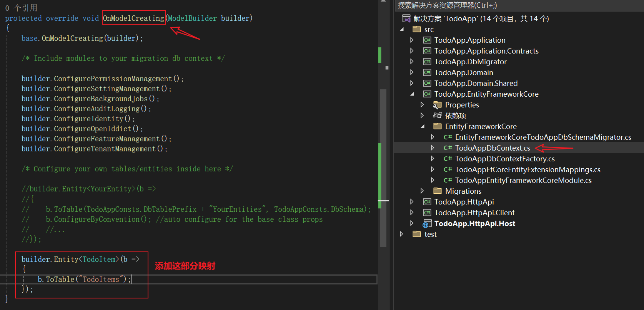This screenshot has height=310, width=644.
Task: Click the 'Include modules to your migration' comment
Action: click(123, 58)
